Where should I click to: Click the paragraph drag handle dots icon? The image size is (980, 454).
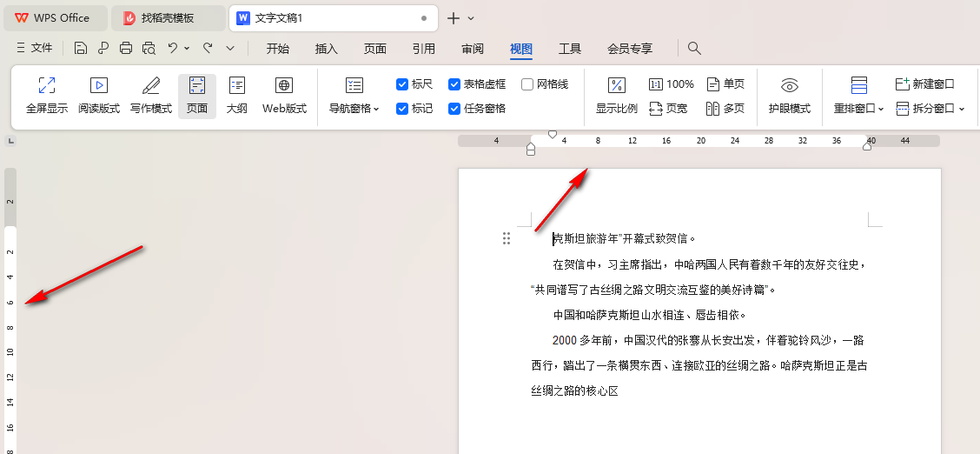click(x=507, y=238)
